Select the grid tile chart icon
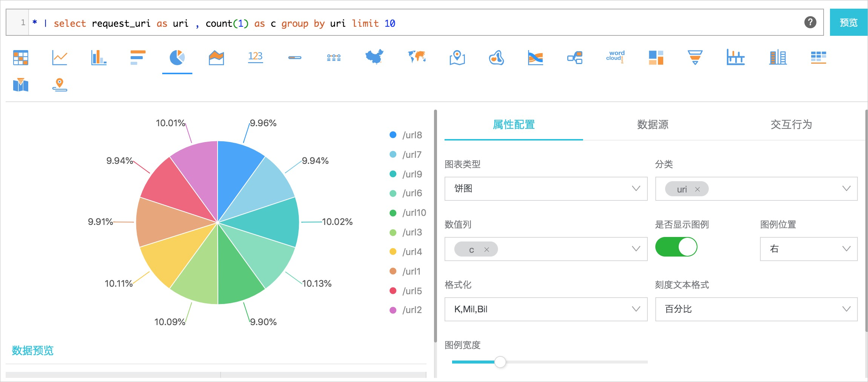This screenshot has width=868, height=382. [818, 58]
